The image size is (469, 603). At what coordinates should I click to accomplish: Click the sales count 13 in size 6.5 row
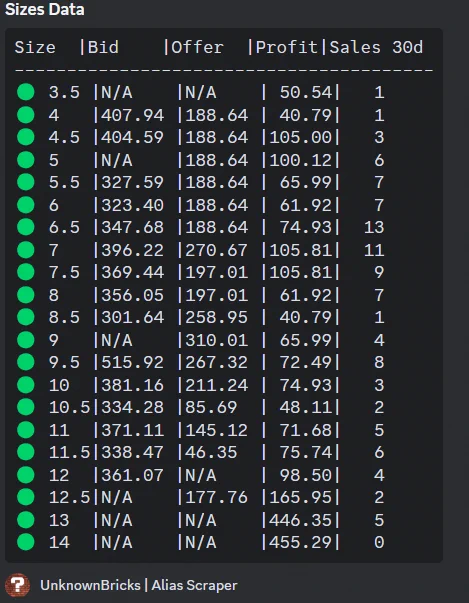pyautogui.click(x=374, y=228)
